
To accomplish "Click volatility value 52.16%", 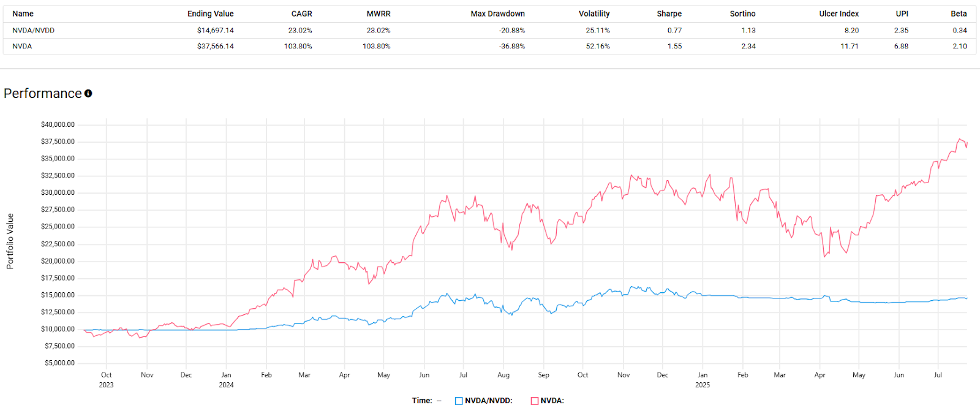I will (598, 46).
